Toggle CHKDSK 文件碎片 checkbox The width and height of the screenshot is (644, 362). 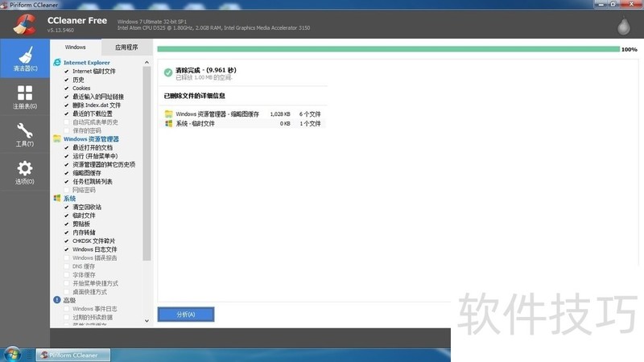67,241
